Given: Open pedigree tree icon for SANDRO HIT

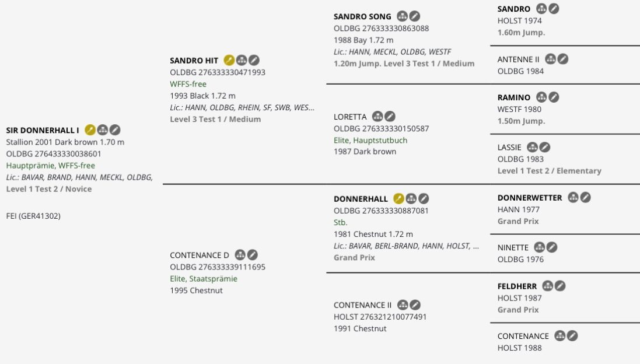Looking at the screenshot, I should point(242,61).
